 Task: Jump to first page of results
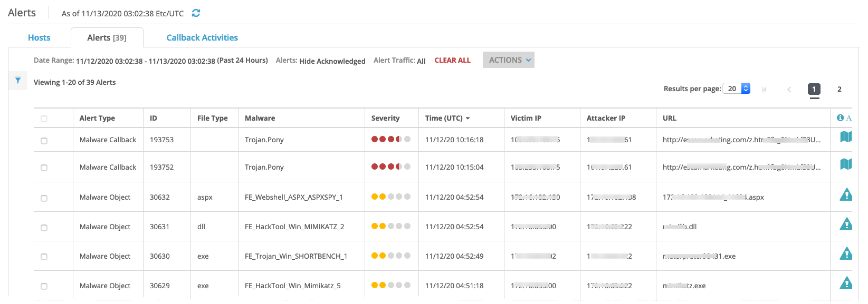tap(764, 90)
